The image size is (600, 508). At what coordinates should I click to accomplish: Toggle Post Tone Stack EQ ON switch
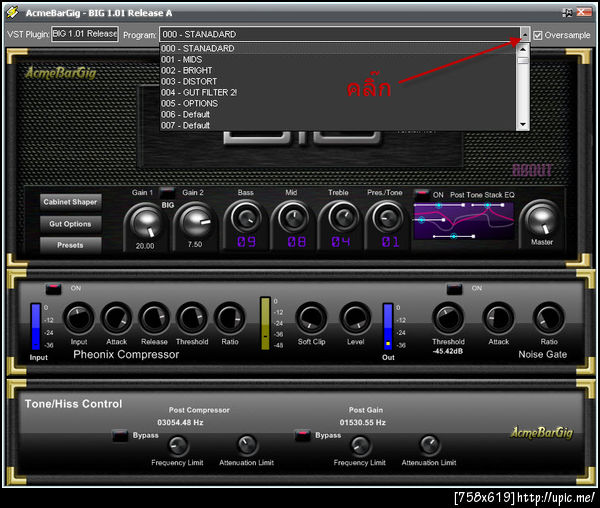click(x=422, y=195)
